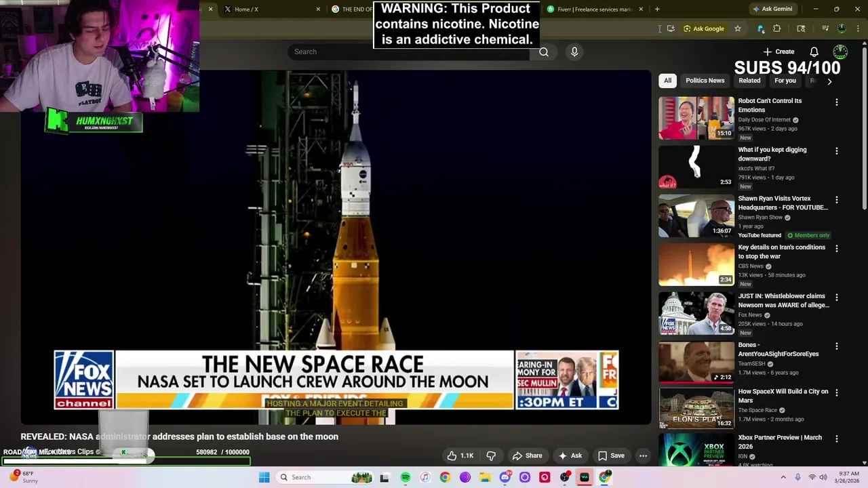
Task: Show hidden system tray icons
Action: [x=783, y=477]
